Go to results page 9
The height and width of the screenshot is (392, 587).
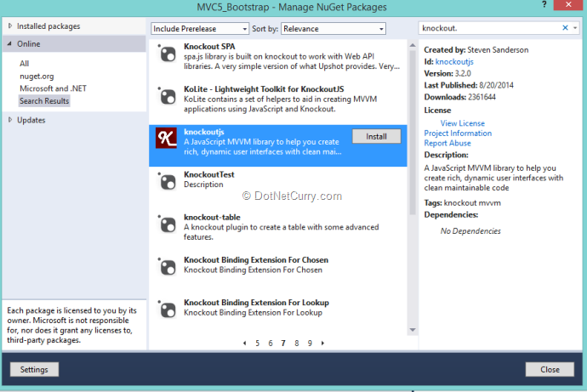point(310,343)
